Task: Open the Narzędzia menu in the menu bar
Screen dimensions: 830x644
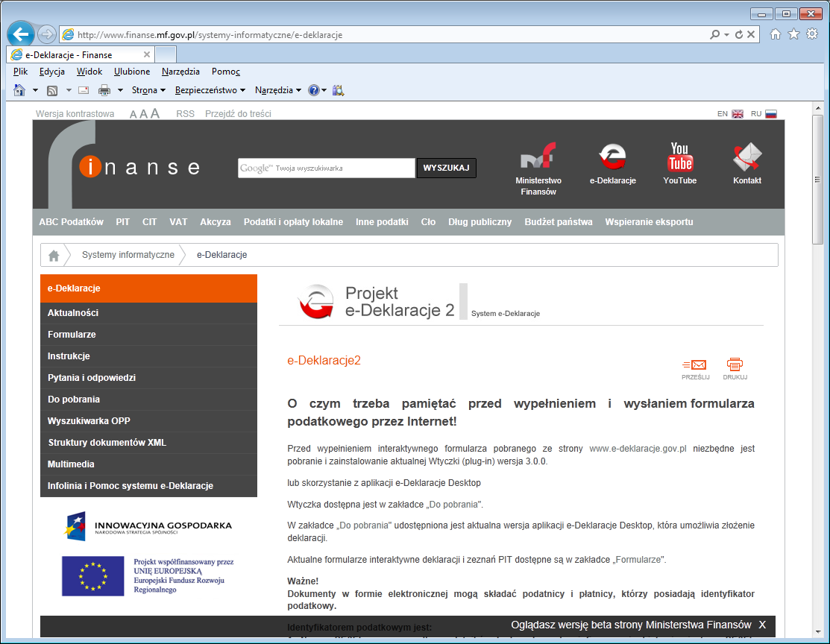Action: (x=180, y=72)
